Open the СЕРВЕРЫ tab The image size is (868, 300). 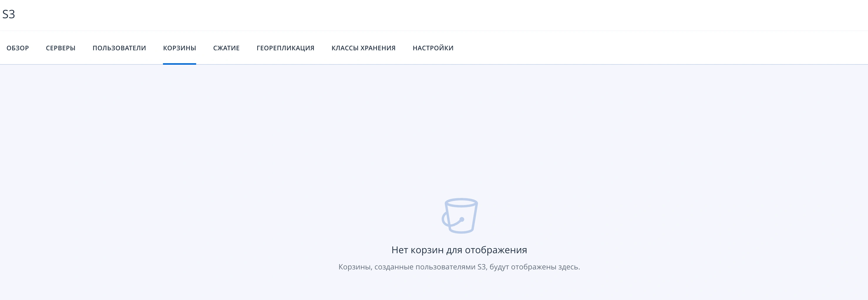[60, 48]
